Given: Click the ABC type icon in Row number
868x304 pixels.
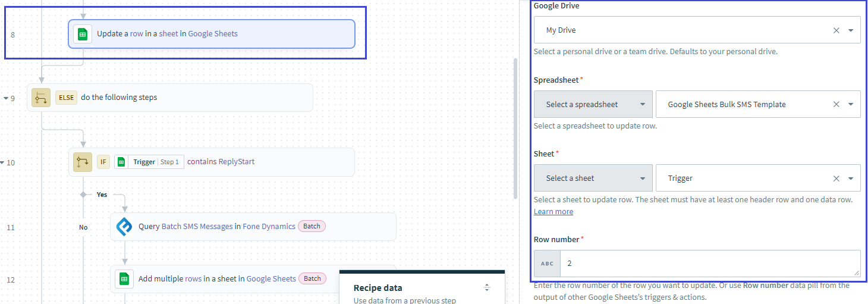Looking at the screenshot, I should point(547,263).
